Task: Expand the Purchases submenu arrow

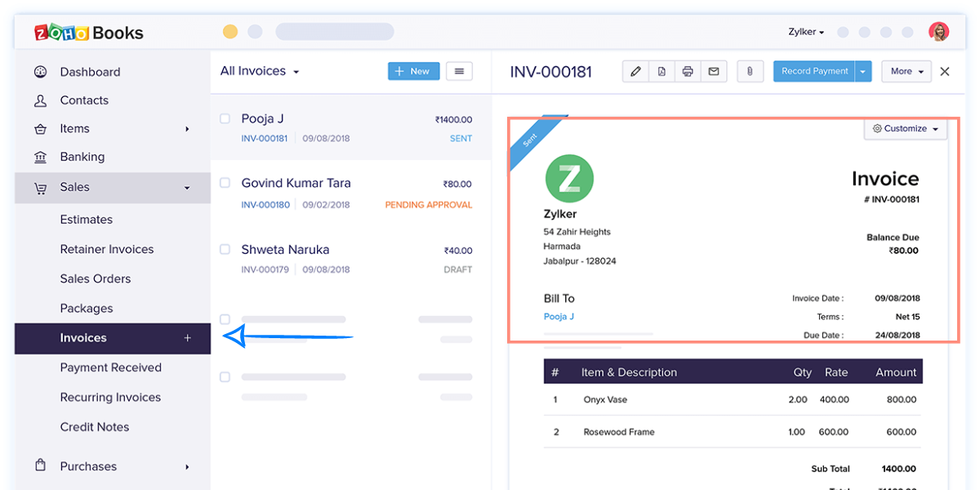Action: pos(187,467)
